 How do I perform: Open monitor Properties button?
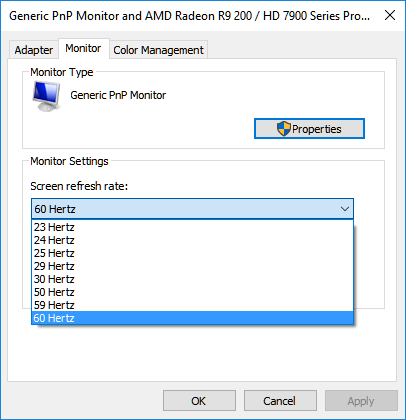click(309, 129)
